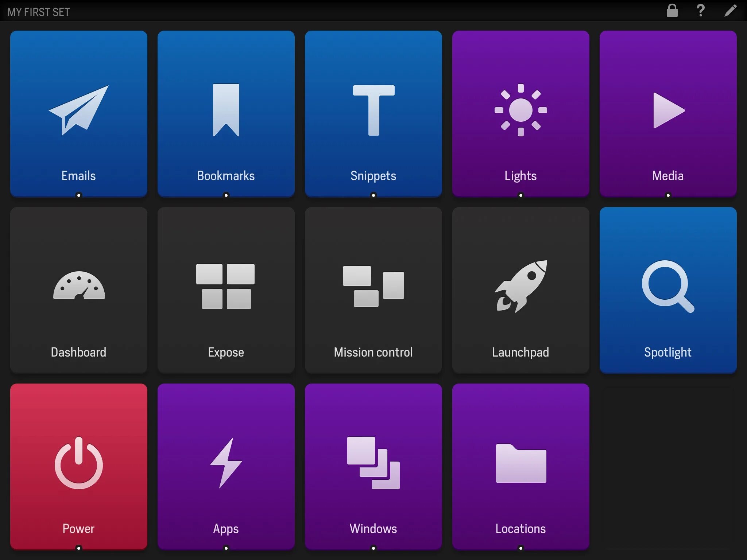Launch Dashboard gauge tile
The width and height of the screenshot is (747, 560).
click(x=78, y=290)
